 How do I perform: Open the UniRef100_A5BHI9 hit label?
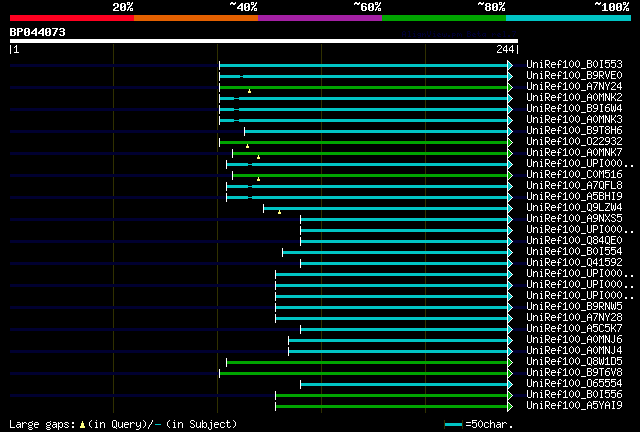pyautogui.click(x=574, y=197)
